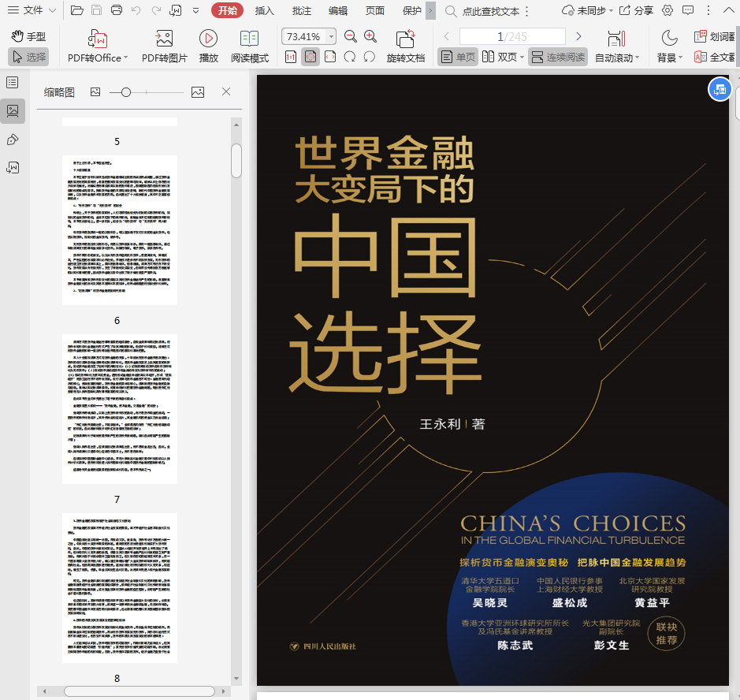Toggle fit width view
740x700 pixels.
[330, 57]
